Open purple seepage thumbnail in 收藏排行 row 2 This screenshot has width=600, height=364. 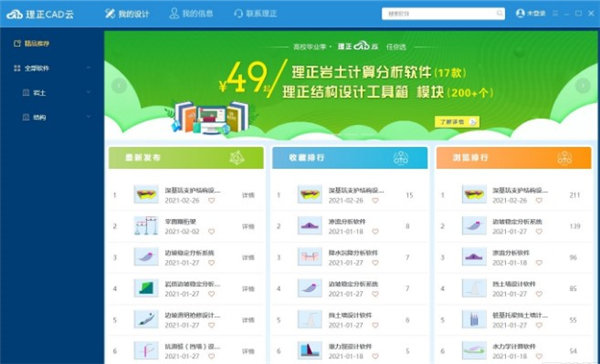[310, 226]
